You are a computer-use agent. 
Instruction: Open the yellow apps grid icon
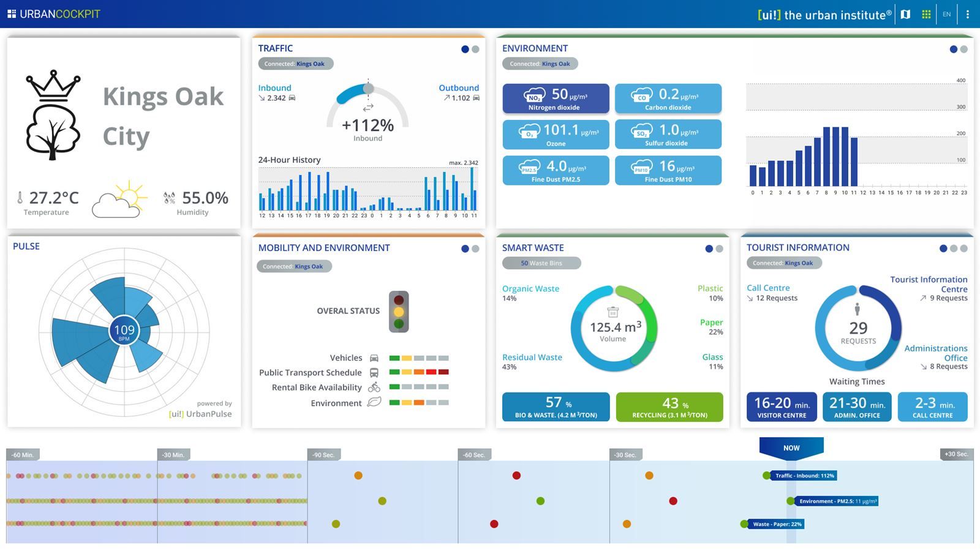pos(926,14)
